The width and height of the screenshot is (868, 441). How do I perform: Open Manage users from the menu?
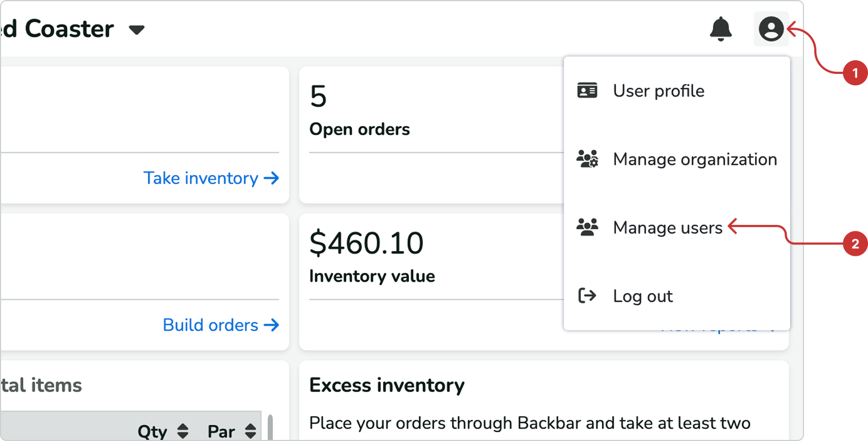click(676, 228)
